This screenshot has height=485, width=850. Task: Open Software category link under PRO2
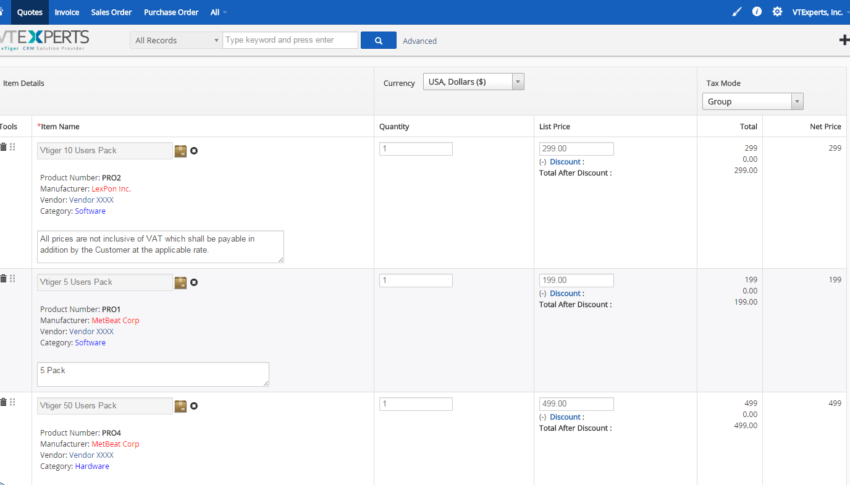coord(90,211)
